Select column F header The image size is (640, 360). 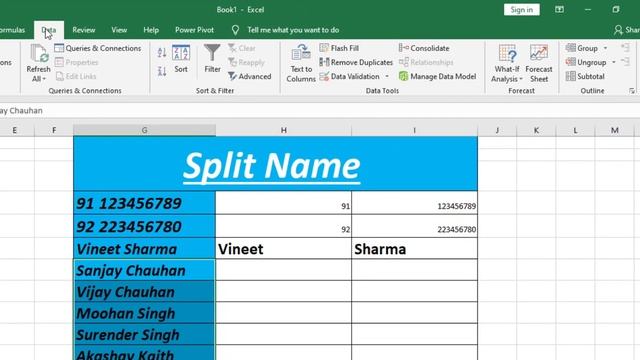click(54, 130)
